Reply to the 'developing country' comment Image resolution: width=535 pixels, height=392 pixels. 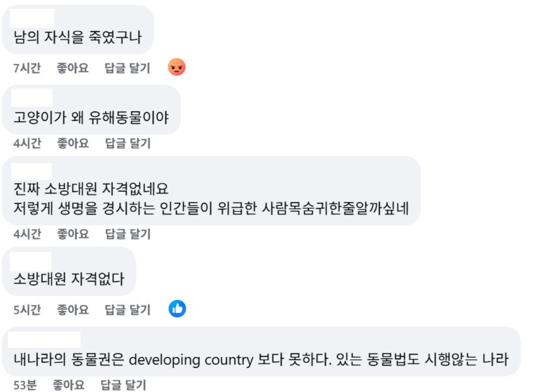tap(123, 385)
